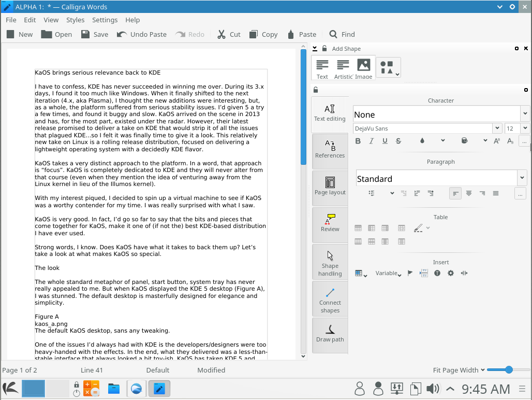The width and height of the screenshot is (532, 400).
Task: Click the zoom slider handle
Action: click(509, 370)
